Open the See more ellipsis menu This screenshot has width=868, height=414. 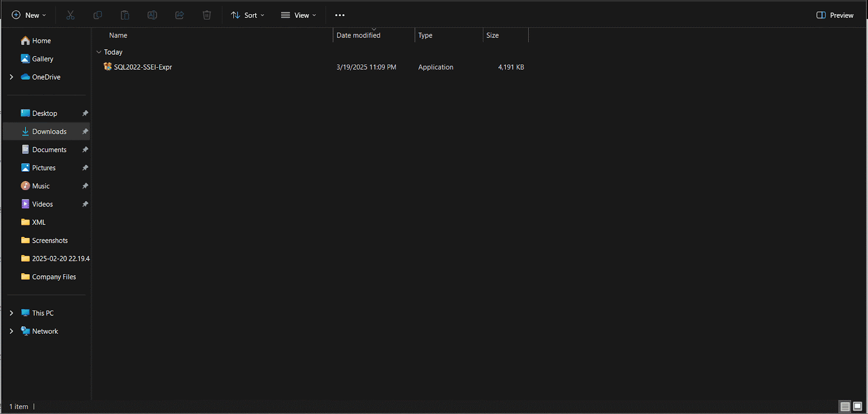(340, 15)
